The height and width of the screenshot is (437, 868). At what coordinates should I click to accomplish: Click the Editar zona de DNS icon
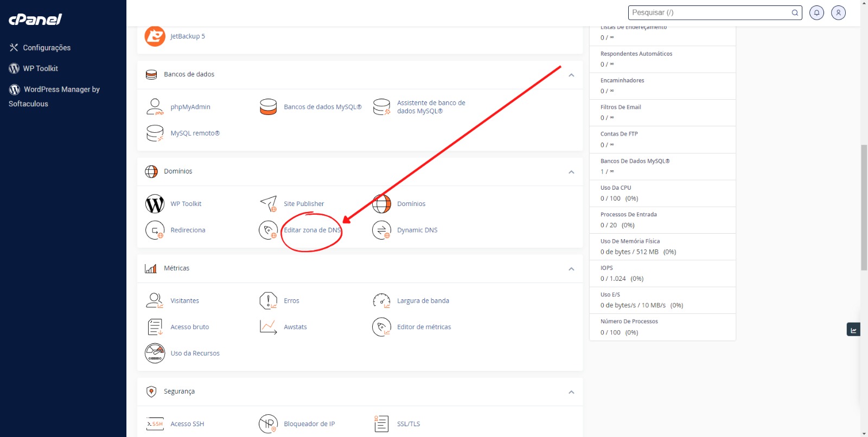click(268, 230)
